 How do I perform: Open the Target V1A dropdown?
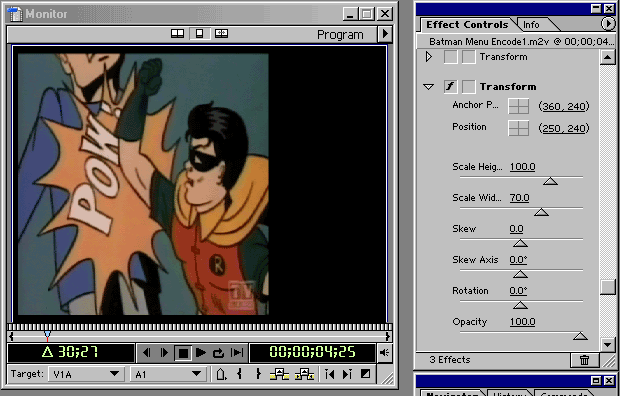tap(85, 374)
